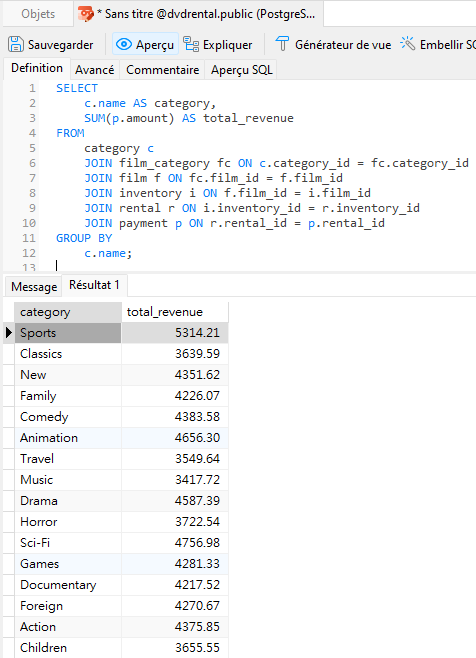The height and width of the screenshot is (658, 476).
Task: Select the Animation category cell
Action: (68, 438)
